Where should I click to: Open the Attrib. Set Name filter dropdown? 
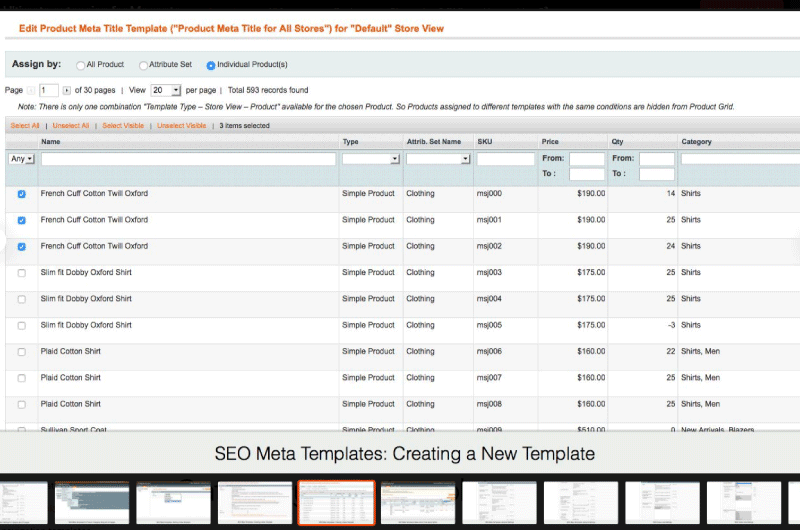coord(438,159)
